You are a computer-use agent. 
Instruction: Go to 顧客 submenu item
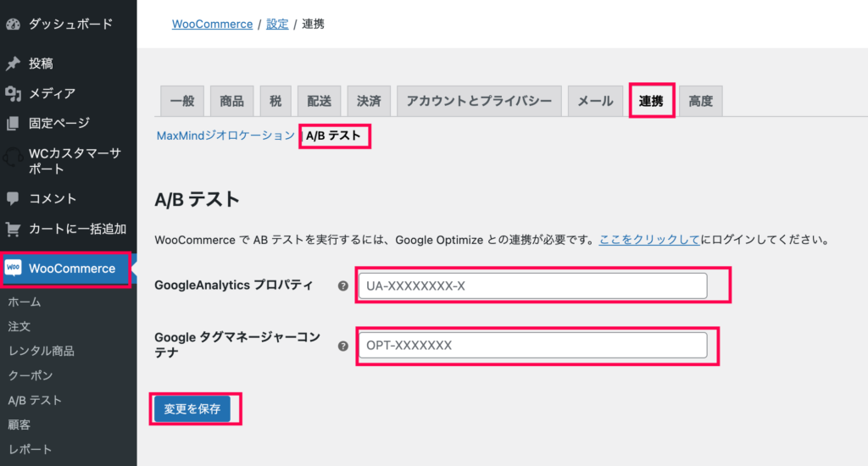(x=19, y=424)
